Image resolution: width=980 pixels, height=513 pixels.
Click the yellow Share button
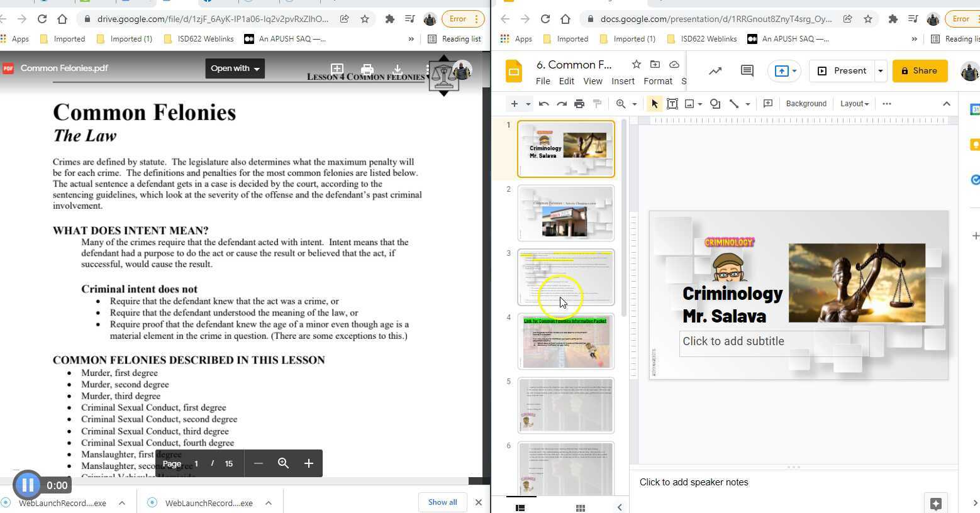pyautogui.click(x=920, y=71)
